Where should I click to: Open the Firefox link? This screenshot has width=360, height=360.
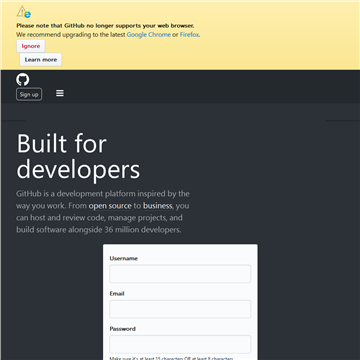189,34
